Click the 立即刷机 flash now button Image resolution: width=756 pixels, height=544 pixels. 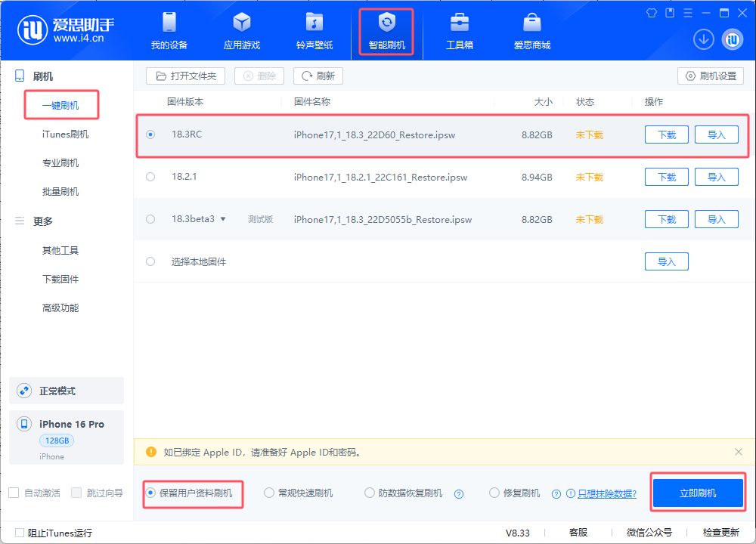click(697, 492)
